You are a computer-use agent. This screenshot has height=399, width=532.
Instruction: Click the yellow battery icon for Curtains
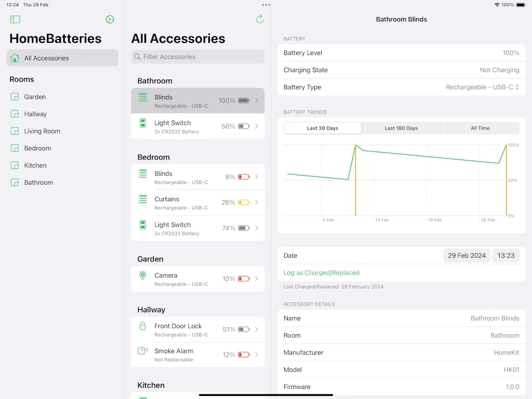point(244,202)
